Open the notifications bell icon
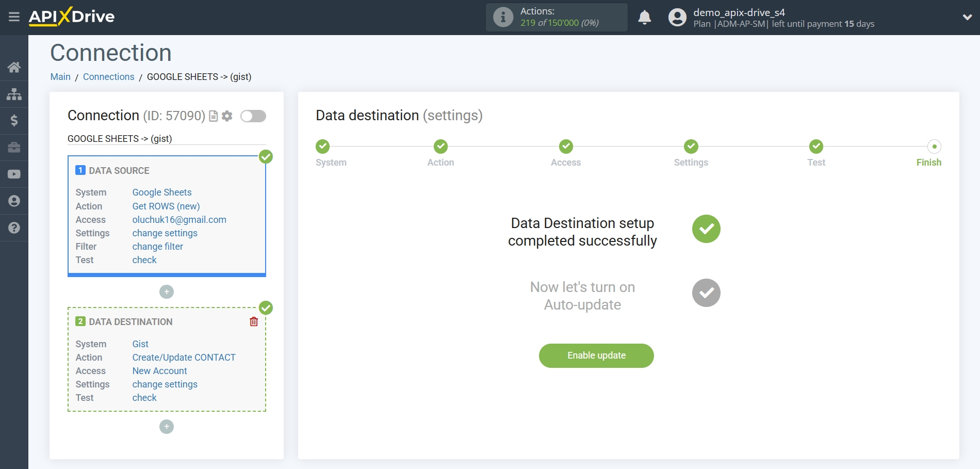Viewport: 980px width, 469px height. [x=644, y=17]
